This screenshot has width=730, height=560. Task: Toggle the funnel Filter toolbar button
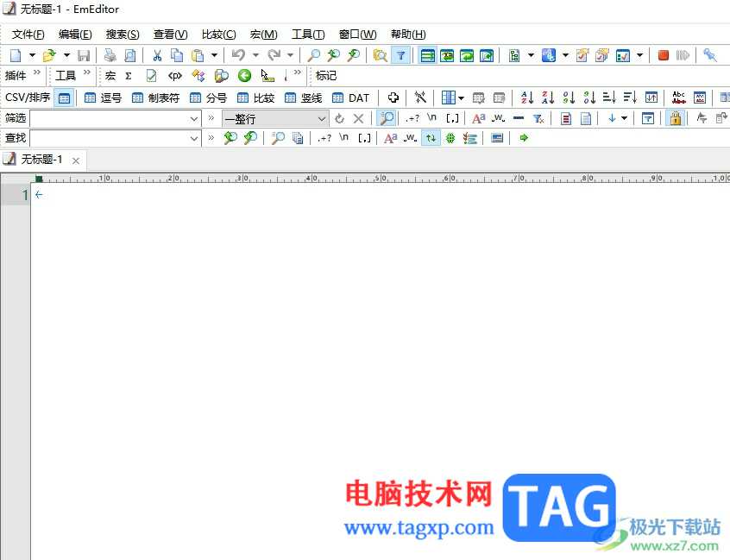click(400, 55)
